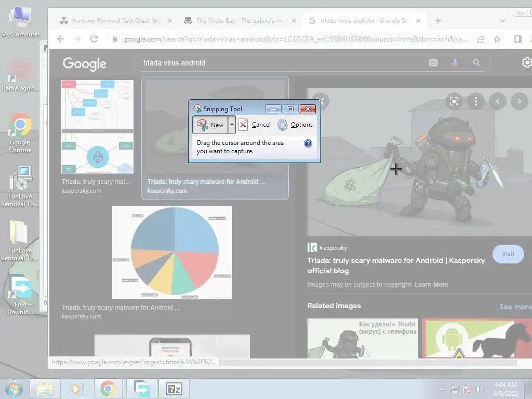Start voice search with microphone icon

[x=455, y=63]
